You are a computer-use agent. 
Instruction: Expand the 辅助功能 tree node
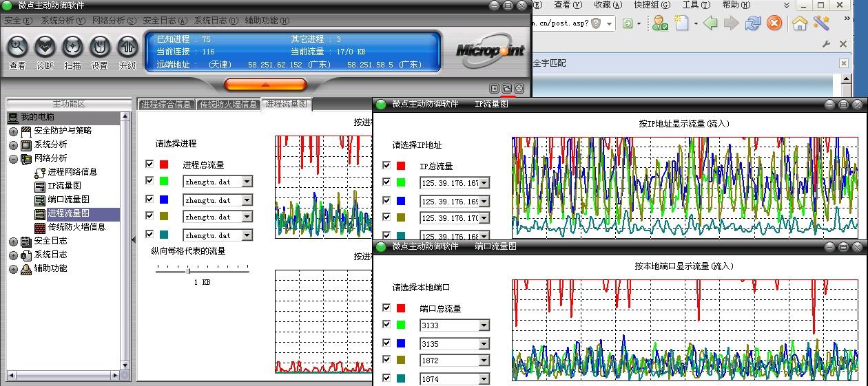13,269
